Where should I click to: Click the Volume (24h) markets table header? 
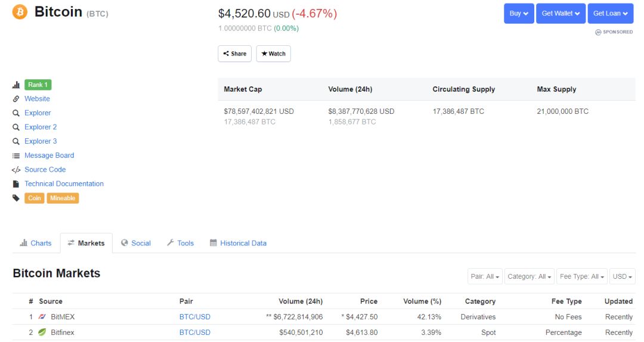click(x=301, y=301)
